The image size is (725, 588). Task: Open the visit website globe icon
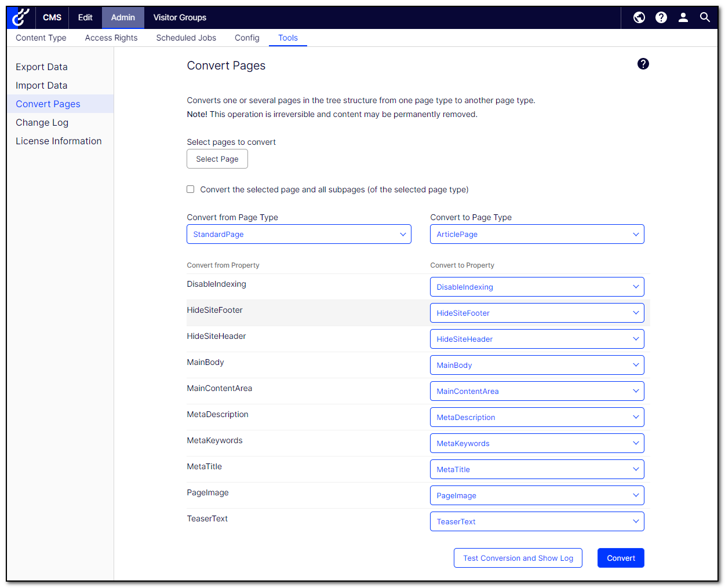pos(639,17)
